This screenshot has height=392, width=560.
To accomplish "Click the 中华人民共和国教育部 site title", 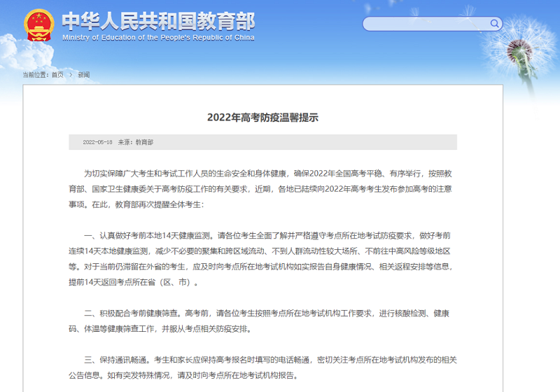I will point(157,20).
